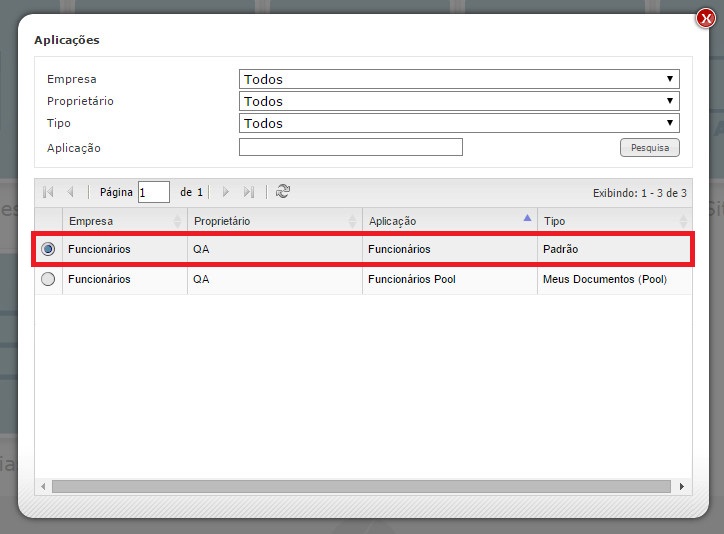The height and width of the screenshot is (534, 724).
Task: Click the scrollbar right arrow
Action: [682, 486]
